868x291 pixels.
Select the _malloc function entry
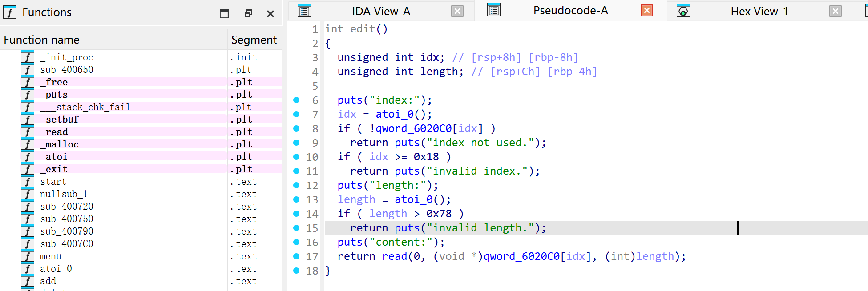(x=59, y=144)
